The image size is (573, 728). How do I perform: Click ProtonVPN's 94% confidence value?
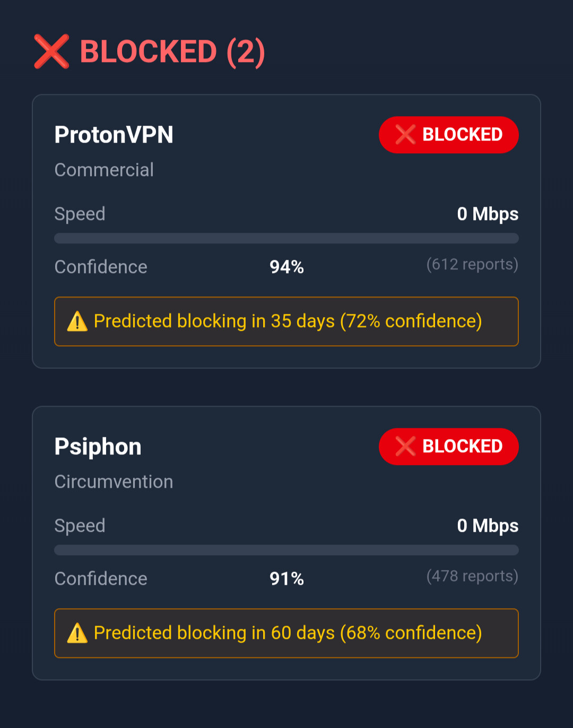(286, 267)
